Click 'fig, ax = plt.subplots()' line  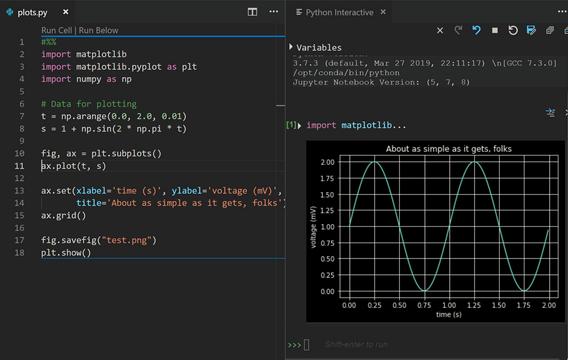coord(101,154)
